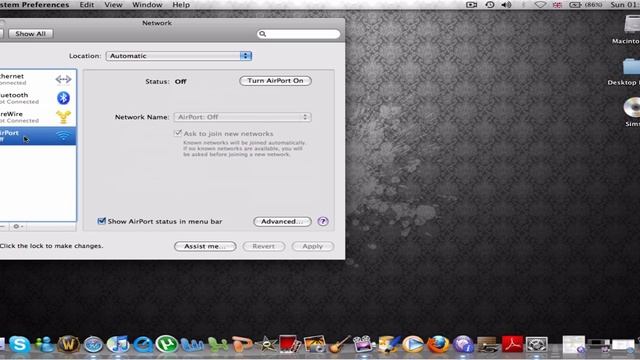
Task: Open the Network Name popup menu
Action: (x=242, y=117)
